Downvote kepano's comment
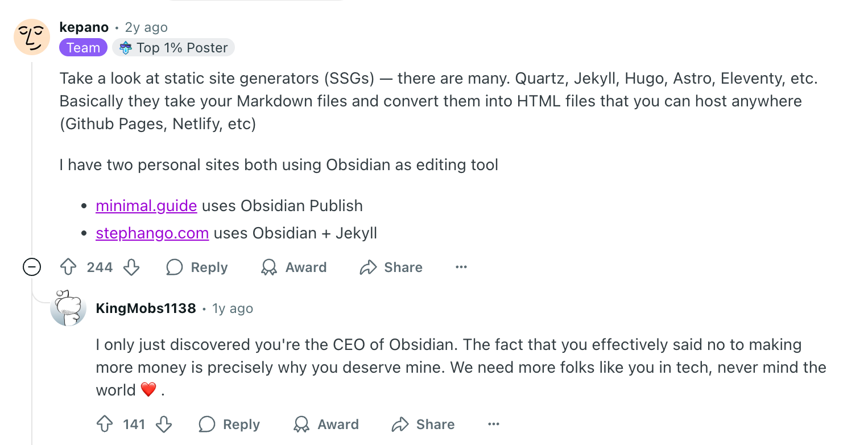868x445 pixels. point(131,267)
